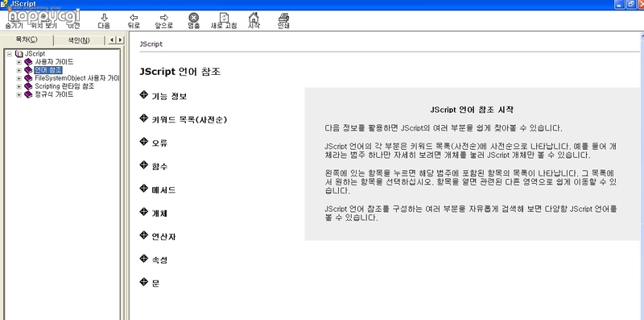Viewport: 644px width, 320px height.
Task: Click the JScript 언어 참조 시작 heading
Action: point(472,110)
